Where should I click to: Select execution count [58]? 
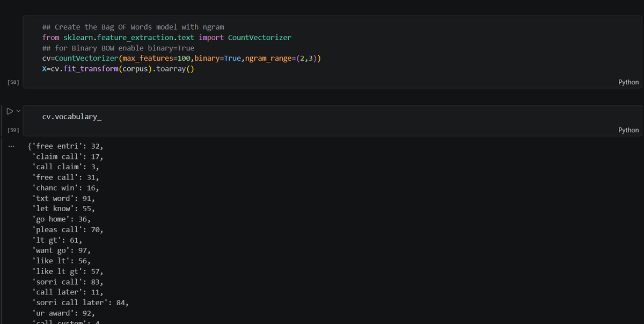tap(14, 82)
